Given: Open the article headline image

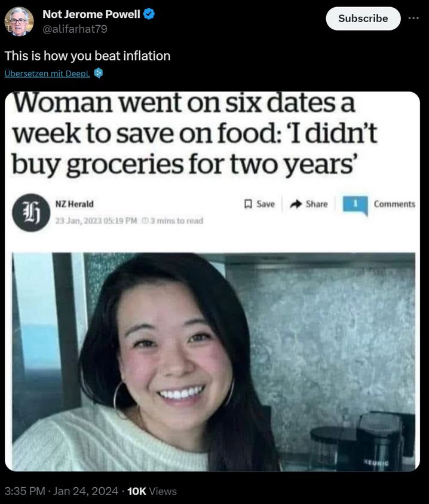Looking at the screenshot, I should pyautogui.click(x=213, y=281).
